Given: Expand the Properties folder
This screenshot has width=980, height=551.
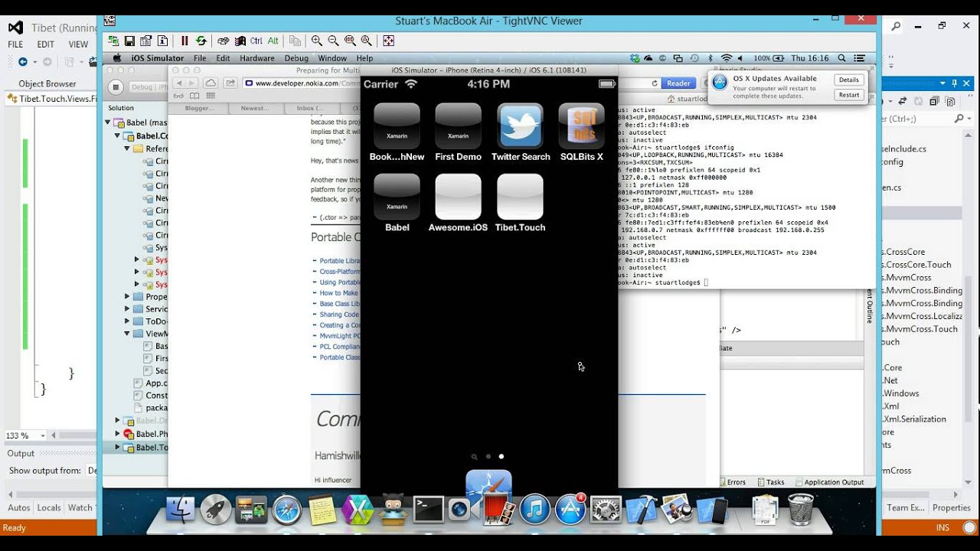Looking at the screenshot, I should point(127,296).
